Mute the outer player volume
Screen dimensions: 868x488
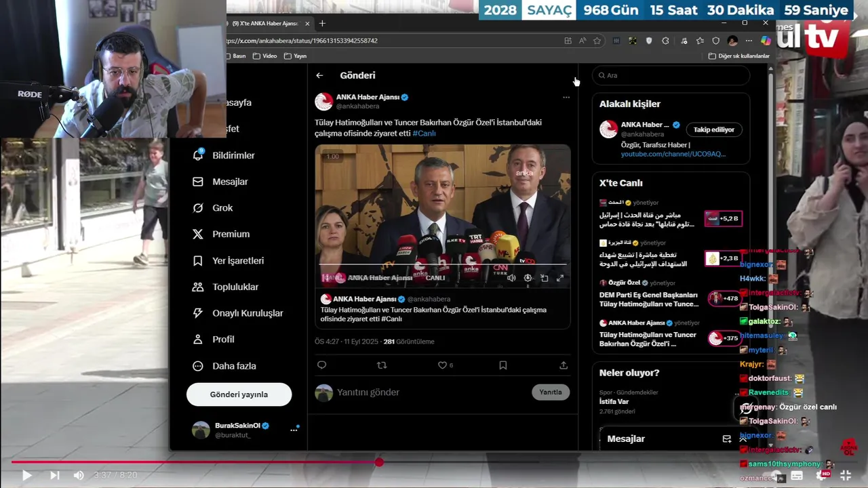point(79,475)
